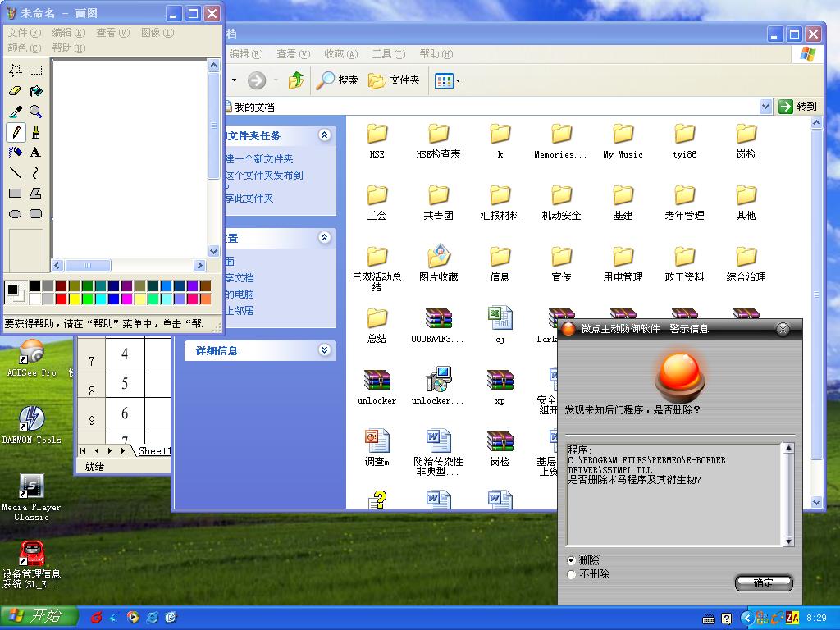Open the 图像 menu in Paint
This screenshot has width=840, height=630.
point(157,33)
